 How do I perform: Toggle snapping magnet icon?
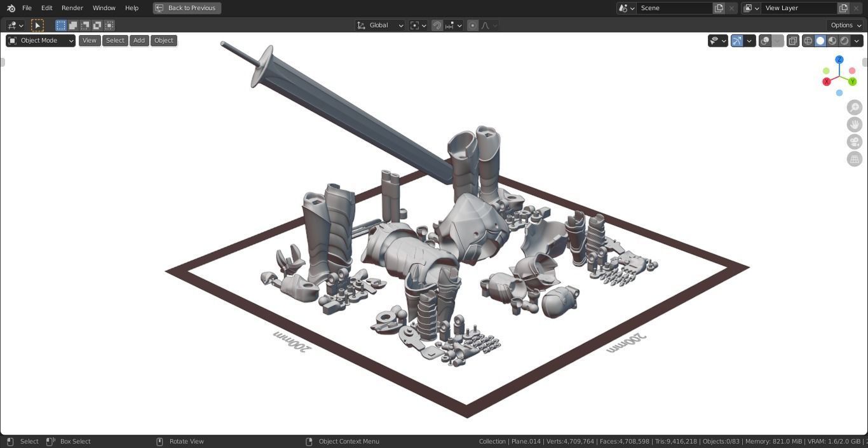tap(437, 25)
